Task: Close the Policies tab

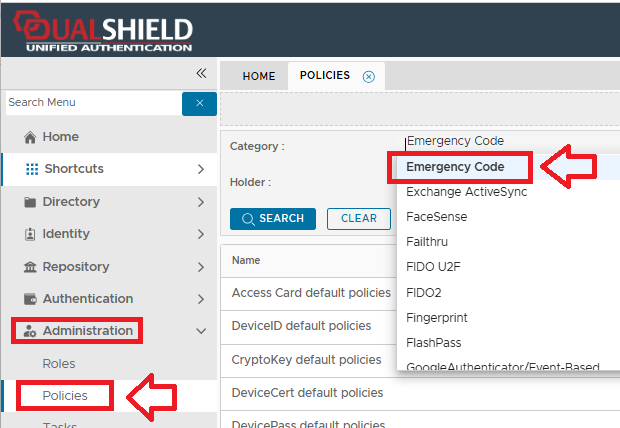Action: 368,76
